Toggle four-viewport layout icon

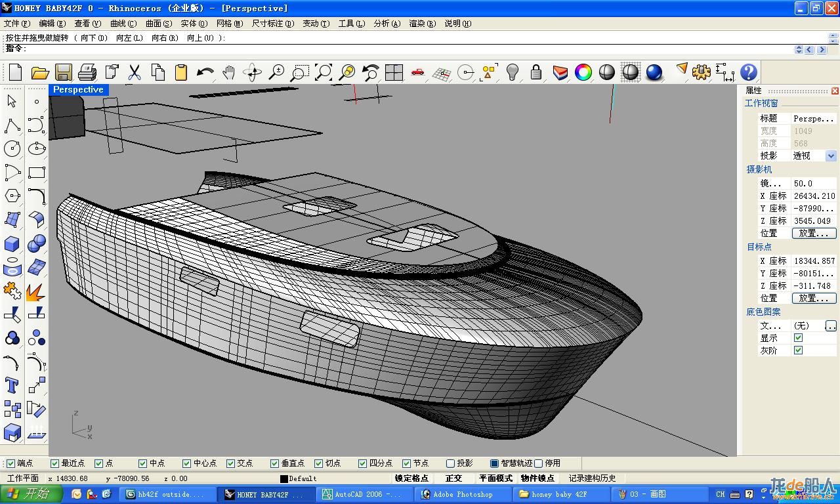(394, 72)
